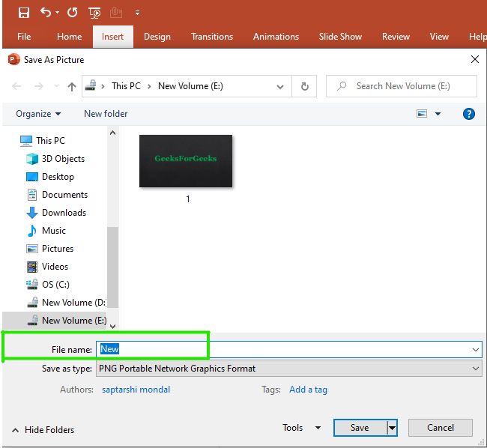The width and height of the screenshot is (487, 448).
Task: Select the GeeksForGeeks image thumbnail
Action: pyautogui.click(x=186, y=161)
